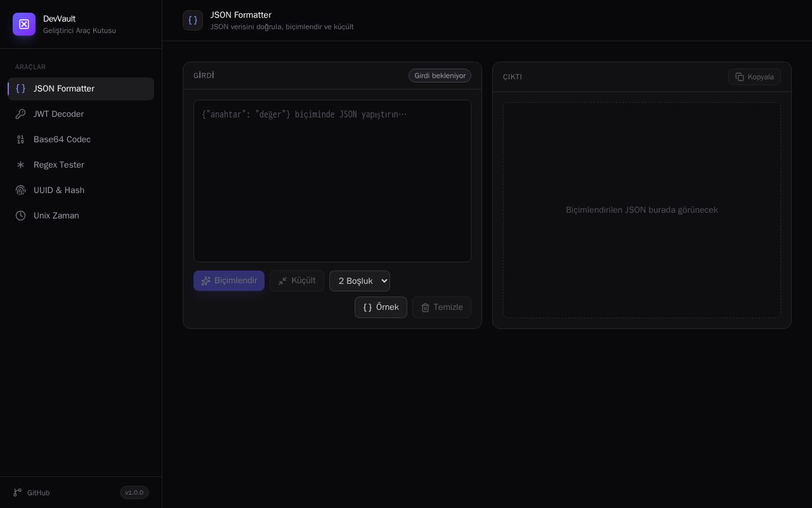Click the Base64 Codec binary icon
812x508 pixels.
20,140
